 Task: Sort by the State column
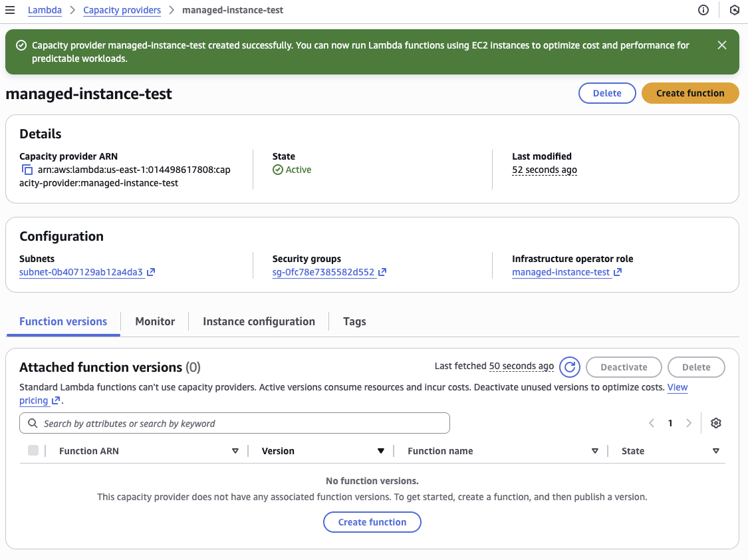point(715,451)
